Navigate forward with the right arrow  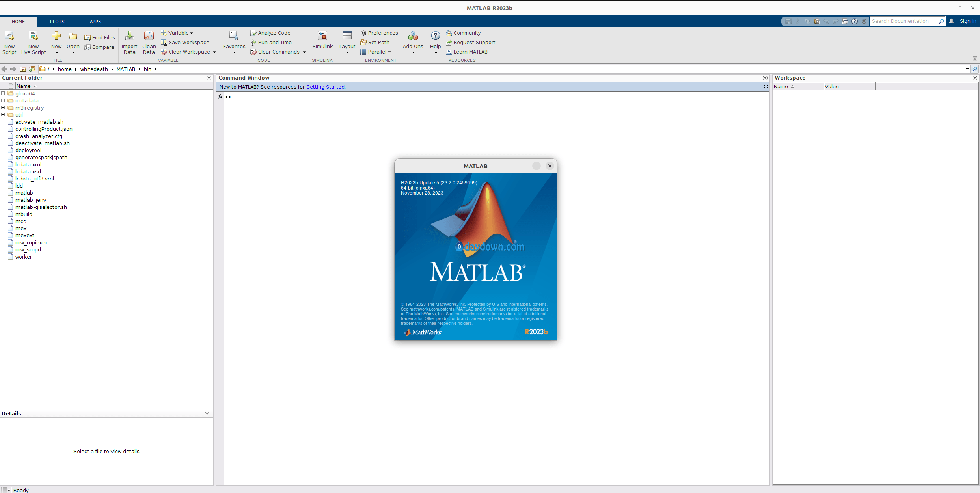pos(13,69)
